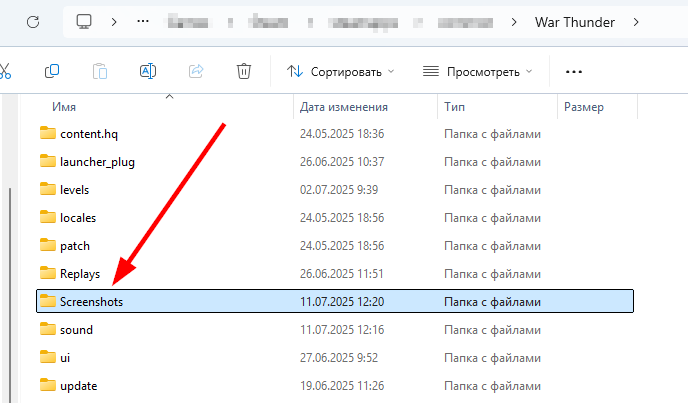The image size is (688, 403).
Task: Click the Rename icon
Action: pyautogui.click(x=148, y=71)
